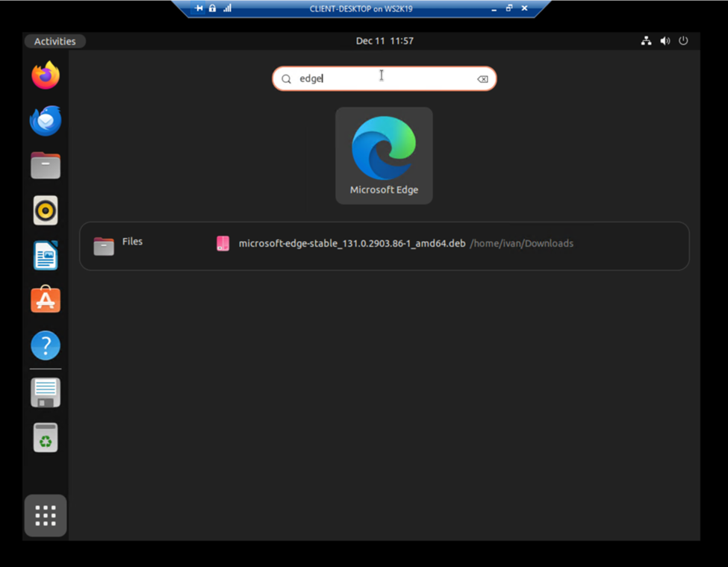
Task: Launch Microsoft Edge from the search results
Action: click(384, 155)
